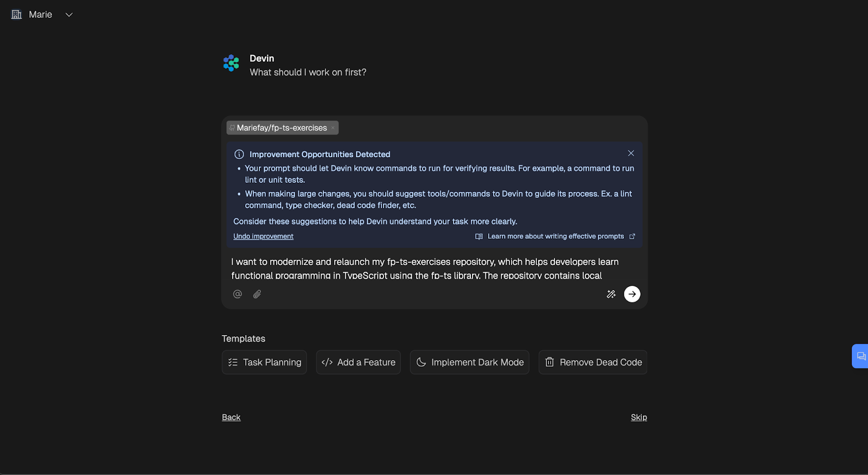Click the info icon in improvement banner
Screen dimensions: 868x475
click(239, 155)
